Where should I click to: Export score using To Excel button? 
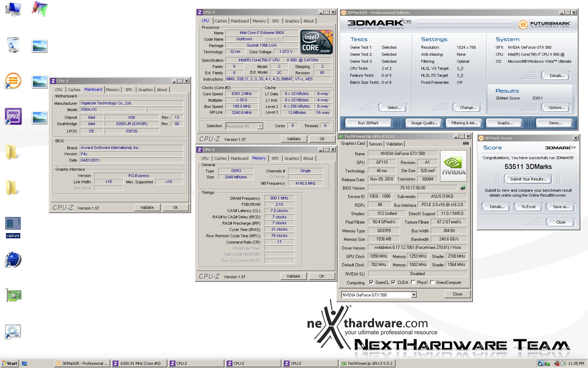pyautogui.click(x=528, y=207)
